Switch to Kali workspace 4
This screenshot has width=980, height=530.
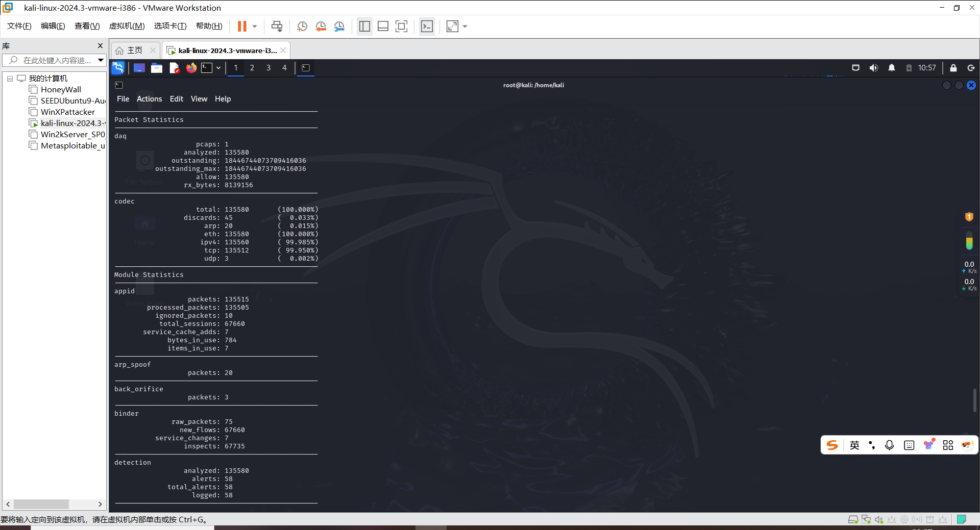(285, 68)
